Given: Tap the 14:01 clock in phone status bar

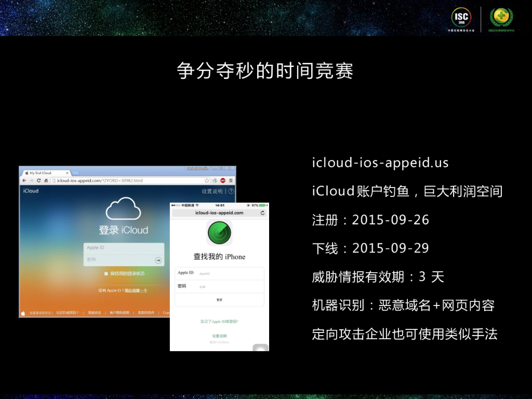Looking at the screenshot, I should tap(220, 205).
